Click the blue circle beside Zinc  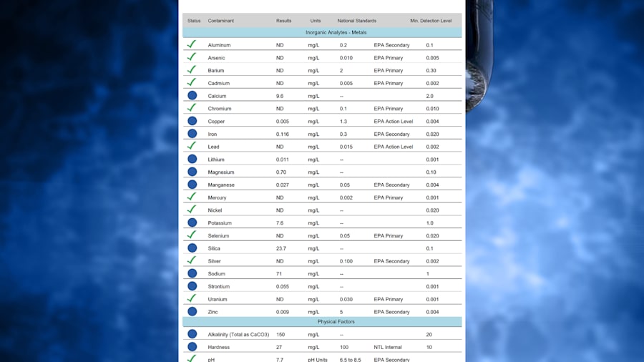pos(192,312)
